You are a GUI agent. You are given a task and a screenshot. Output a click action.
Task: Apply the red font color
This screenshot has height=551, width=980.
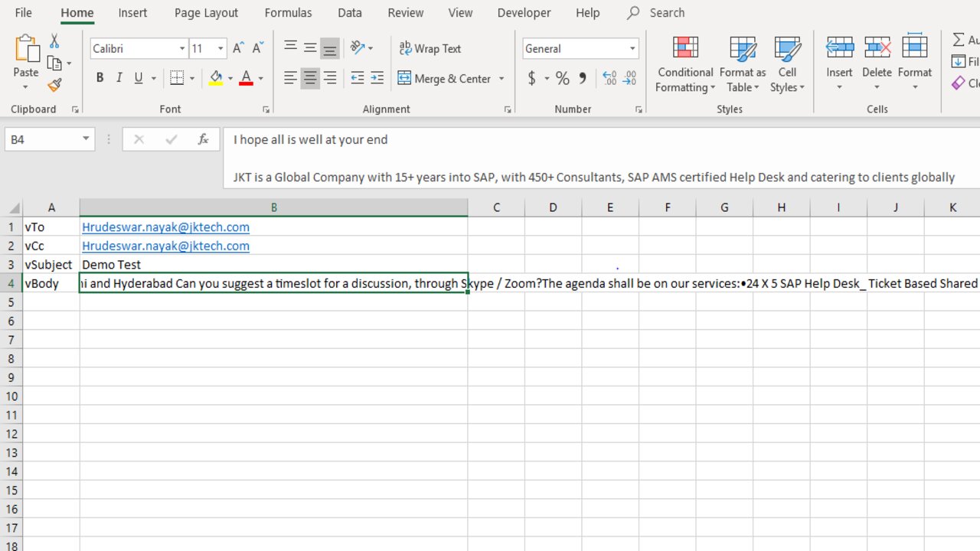247,78
